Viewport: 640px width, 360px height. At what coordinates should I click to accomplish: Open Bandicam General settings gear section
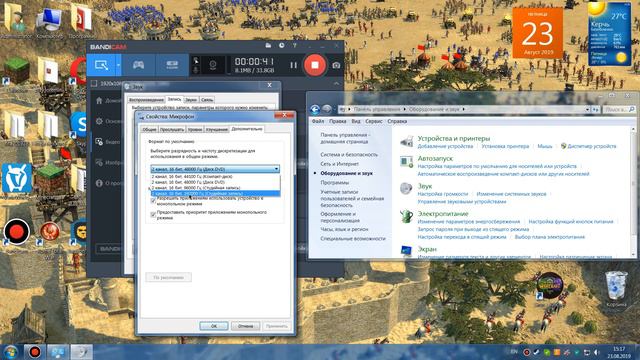point(108,121)
